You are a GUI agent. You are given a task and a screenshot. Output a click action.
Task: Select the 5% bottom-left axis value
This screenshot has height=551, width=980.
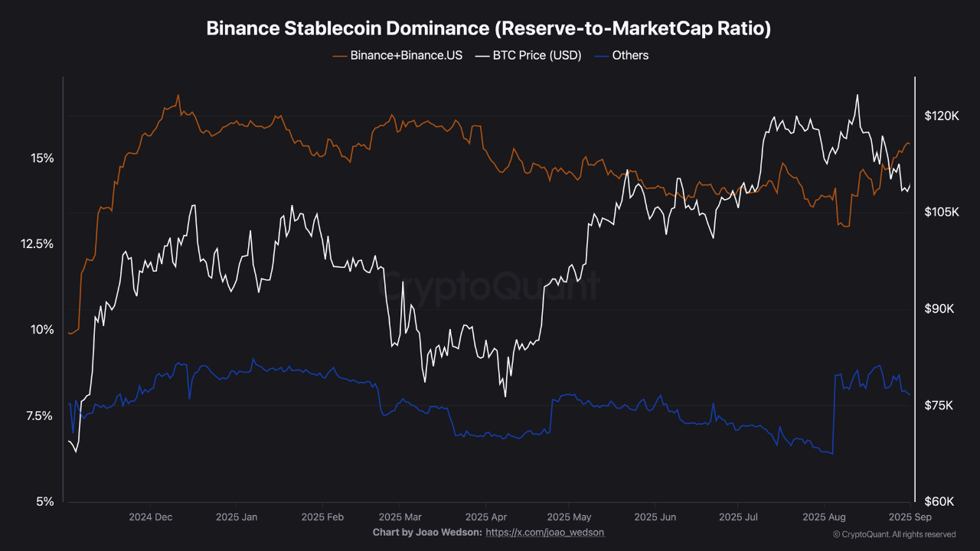pos(46,501)
